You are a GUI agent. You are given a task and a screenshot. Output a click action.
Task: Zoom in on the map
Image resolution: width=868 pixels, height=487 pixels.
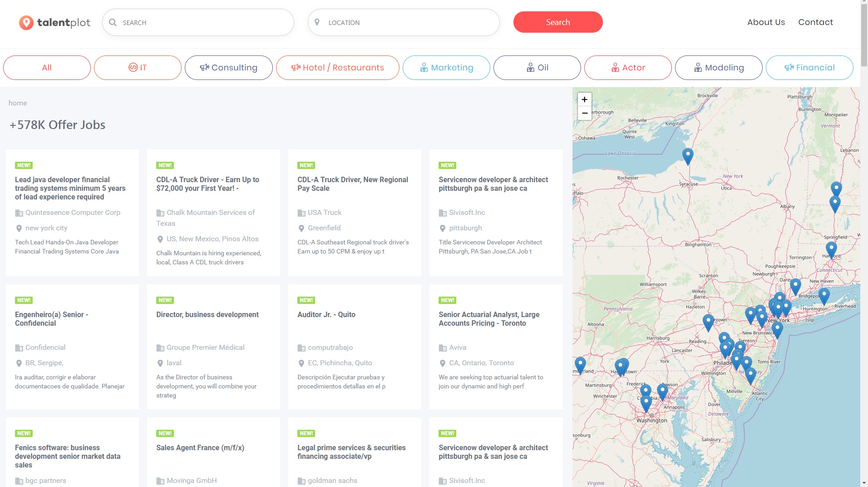coord(584,99)
